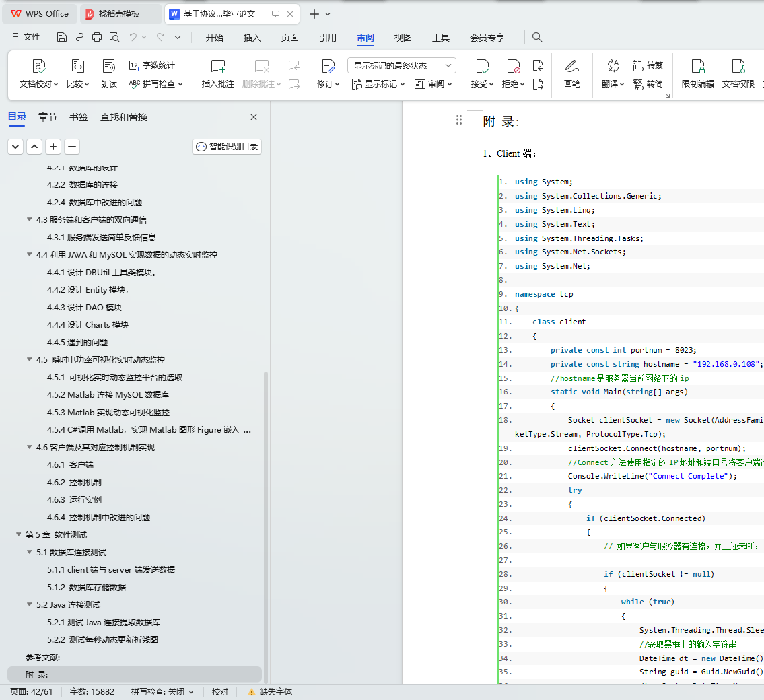This screenshot has height=700, width=764.
Task: Expand the 拼写检查 dropdown arrow
Action: (x=181, y=84)
